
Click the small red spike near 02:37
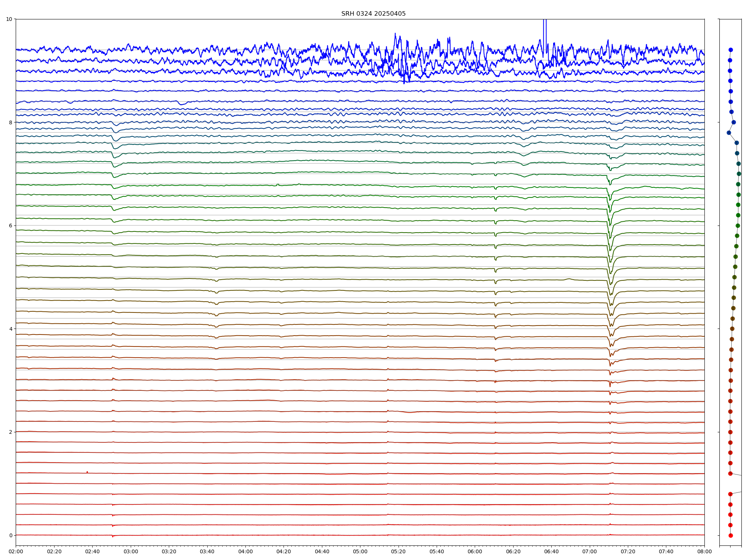pos(87,472)
